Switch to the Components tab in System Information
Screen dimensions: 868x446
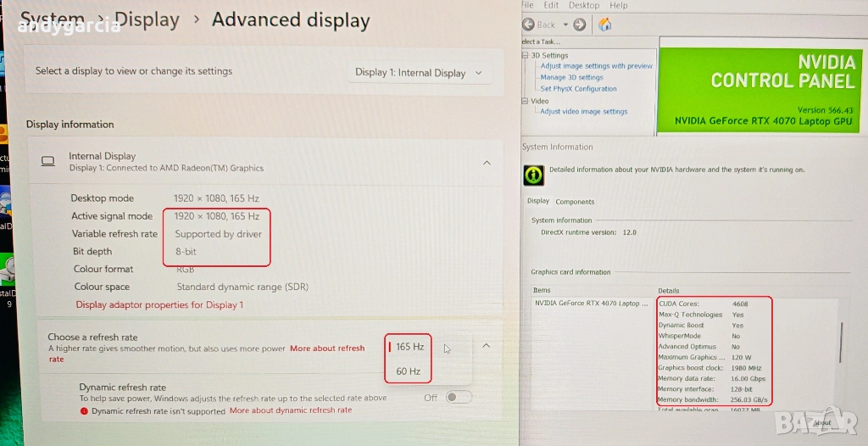[x=575, y=202]
